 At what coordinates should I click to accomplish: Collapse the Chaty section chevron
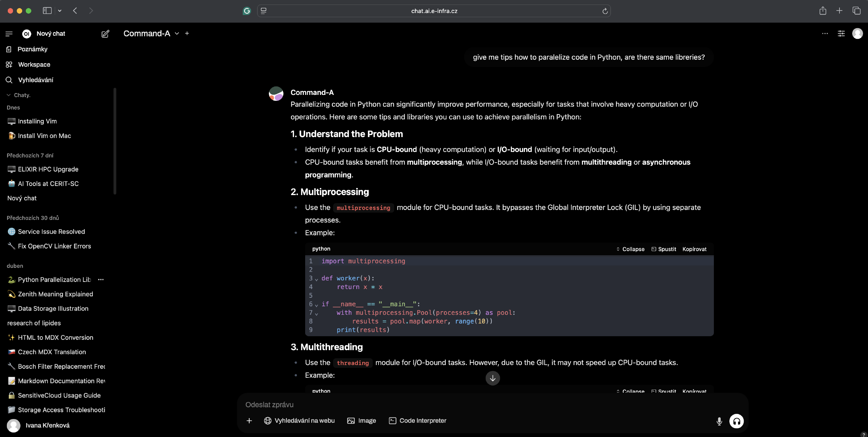pos(8,95)
